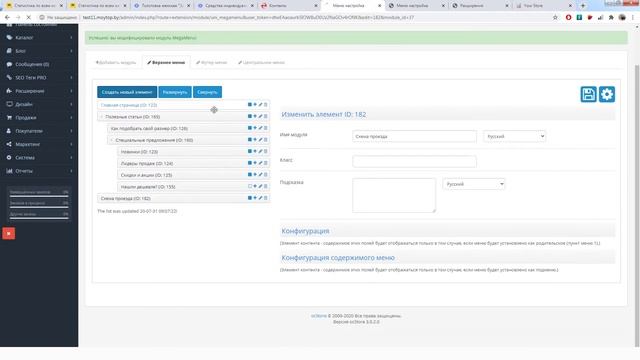Open a new browser tab with plus
The height and width of the screenshot is (360, 640).
[x=583, y=6]
